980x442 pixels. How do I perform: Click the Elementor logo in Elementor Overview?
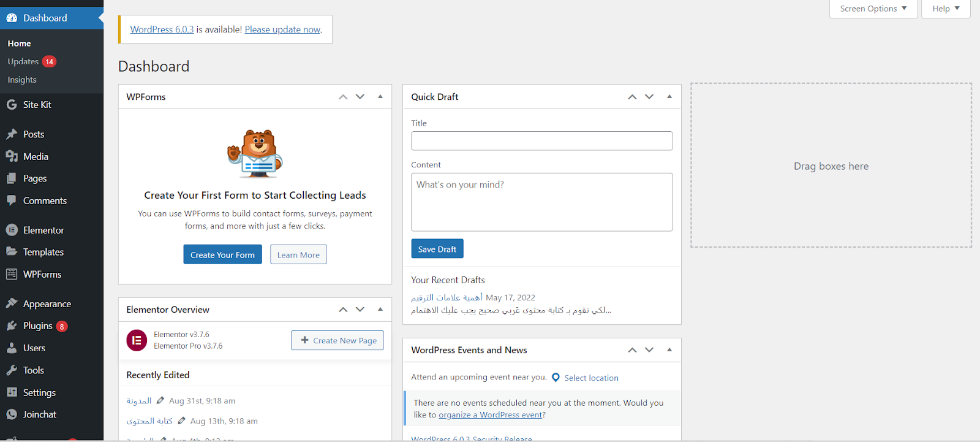(x=137, y=340)
